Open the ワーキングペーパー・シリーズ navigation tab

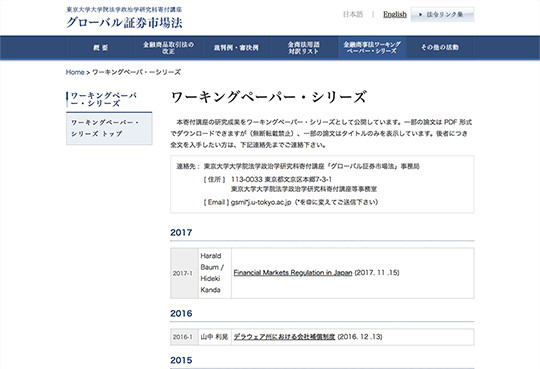pos(372,48)
